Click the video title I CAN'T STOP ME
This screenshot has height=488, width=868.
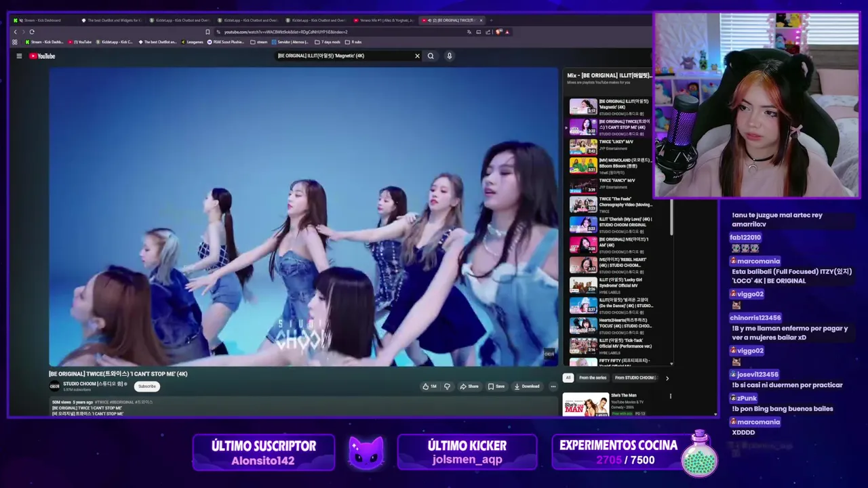coord(118,373)
